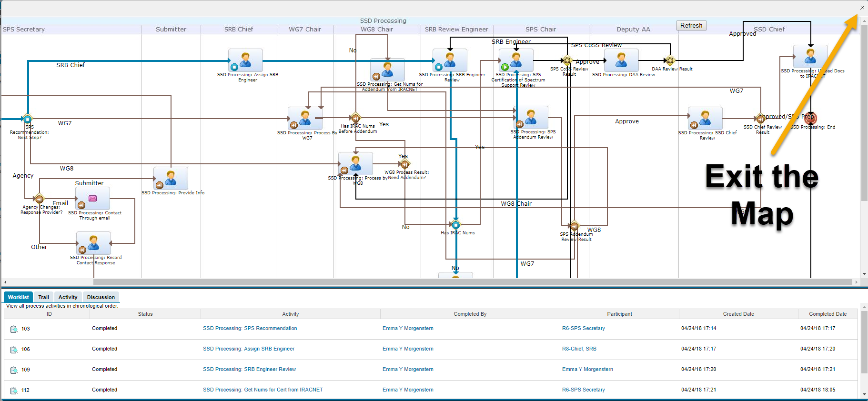This screenshot has height=401, width=868.
Task: Click the SPS CoSS Review Result gateway
Action: click(567, 60)
